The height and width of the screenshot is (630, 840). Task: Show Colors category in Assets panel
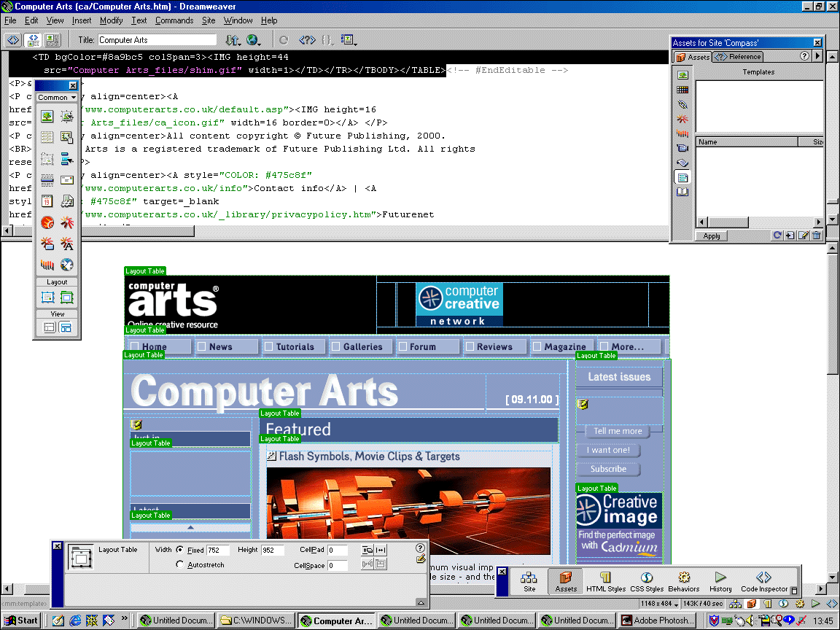pyautogui.click(x=682, y=90)
